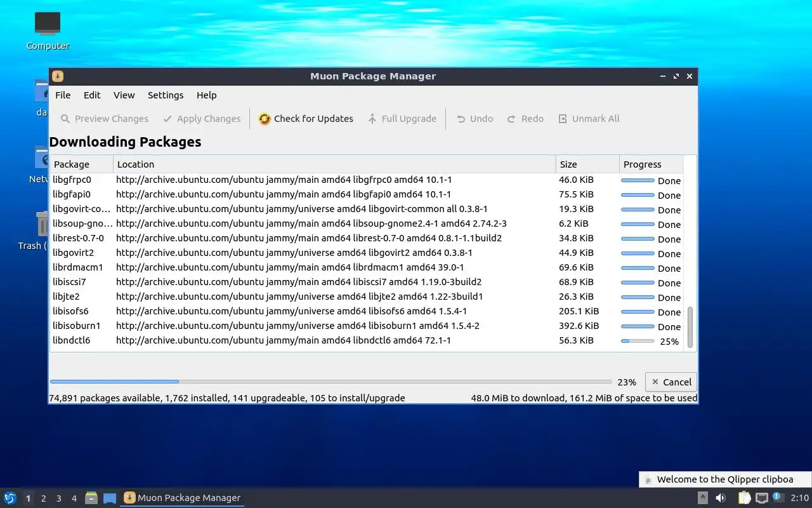Click the Welcome to Qlipper notification
812x508 pixels.
725,479
